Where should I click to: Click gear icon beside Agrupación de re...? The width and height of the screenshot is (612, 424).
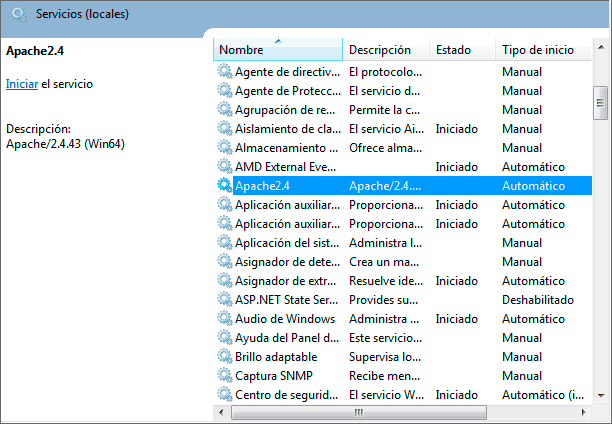(225, 110)
